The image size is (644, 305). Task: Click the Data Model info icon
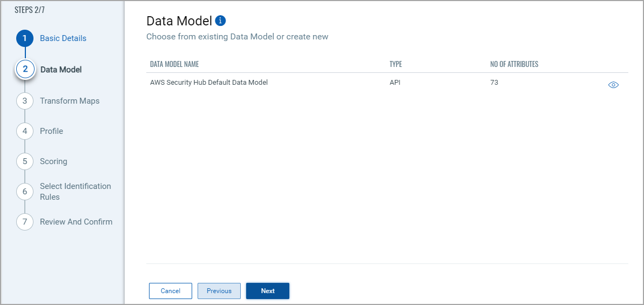coord(220,21)
